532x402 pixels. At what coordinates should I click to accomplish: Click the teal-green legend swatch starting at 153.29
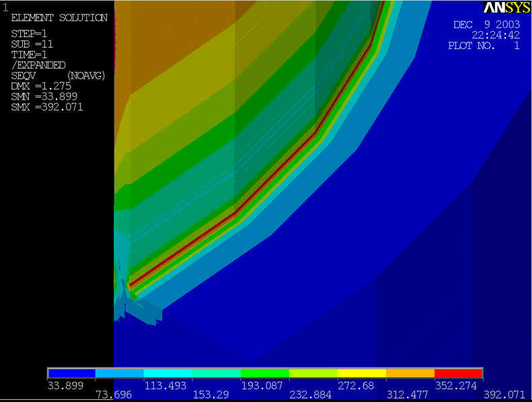click(x=217, y=373)
